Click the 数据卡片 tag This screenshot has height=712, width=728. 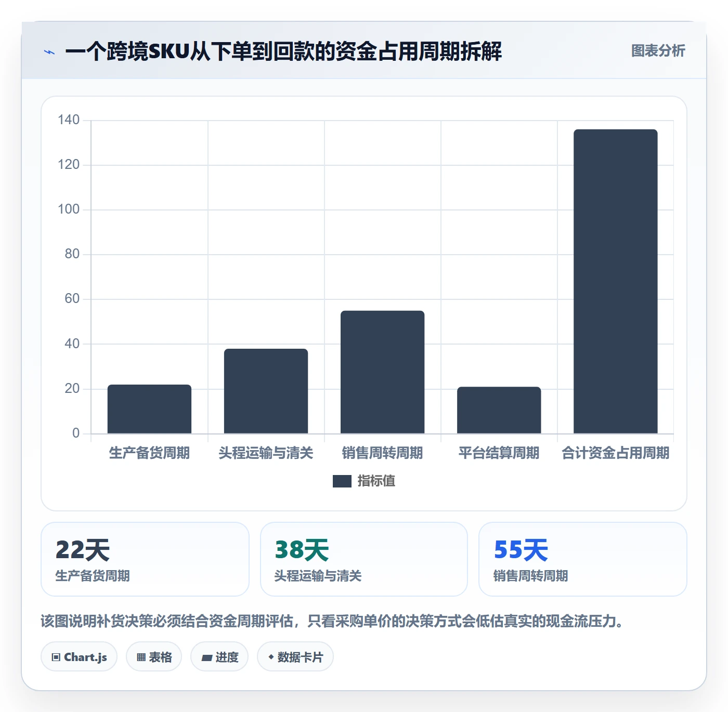(295, 657)
